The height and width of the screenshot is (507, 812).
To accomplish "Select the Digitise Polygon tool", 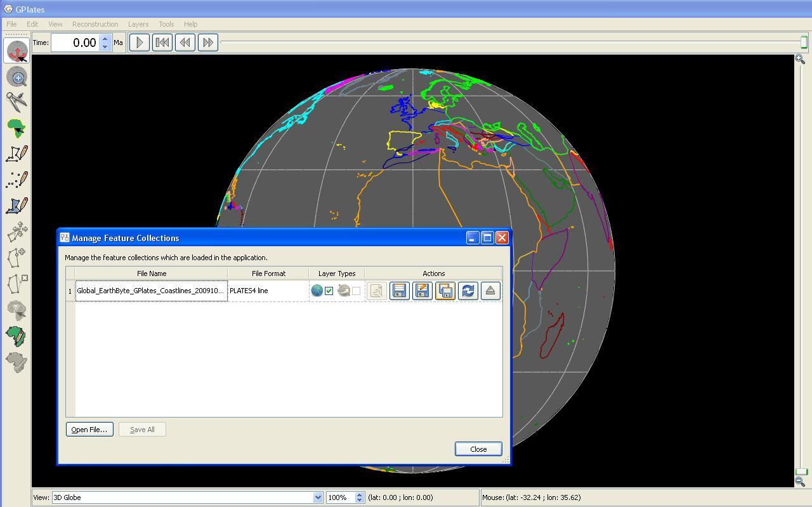I will pyautogui.click(x=16, y=204).
